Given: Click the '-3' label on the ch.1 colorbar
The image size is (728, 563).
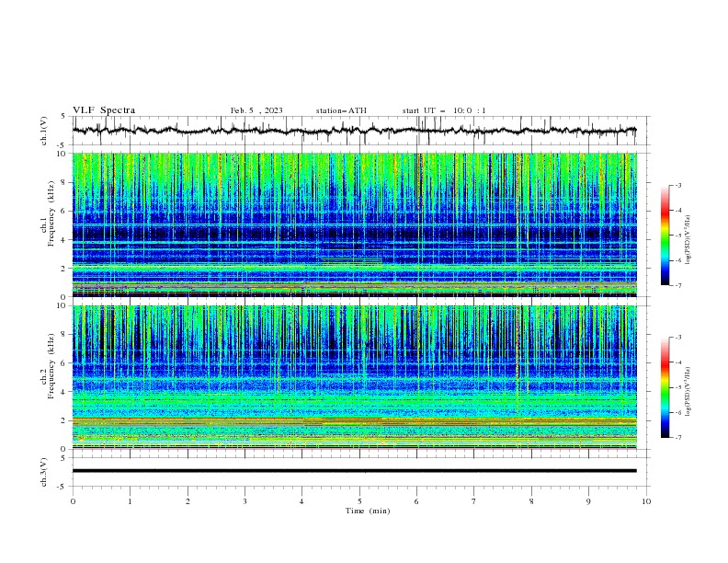Looking at the screenshot, I should point(677,185).
